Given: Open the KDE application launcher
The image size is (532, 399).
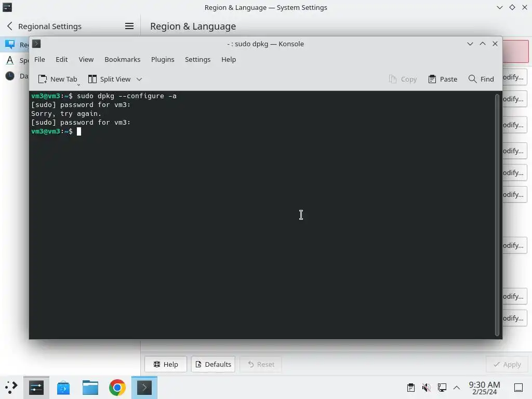Looking at the screenshot, I should point(11,388).
